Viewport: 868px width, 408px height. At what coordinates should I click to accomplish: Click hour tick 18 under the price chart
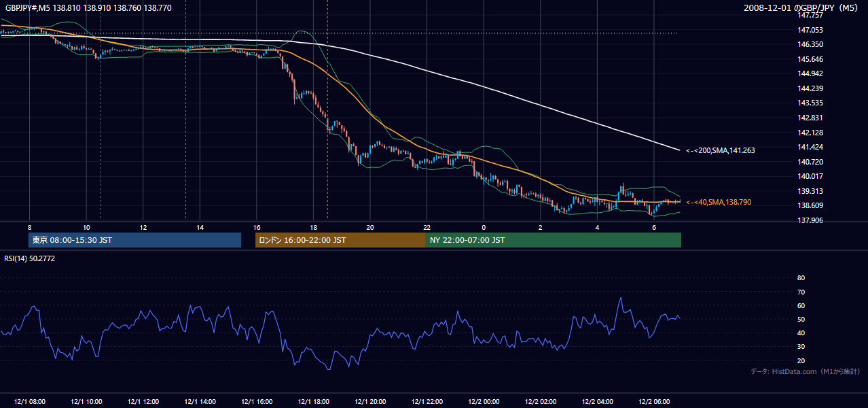(313, 227)
